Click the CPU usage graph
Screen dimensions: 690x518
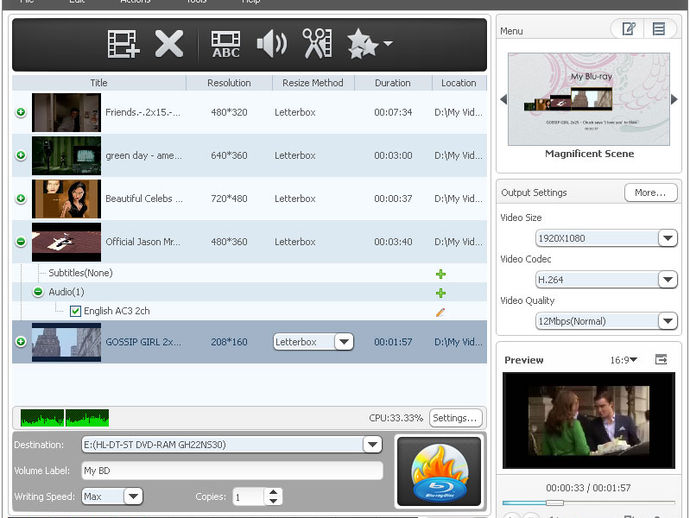click(x=65, y=418)
